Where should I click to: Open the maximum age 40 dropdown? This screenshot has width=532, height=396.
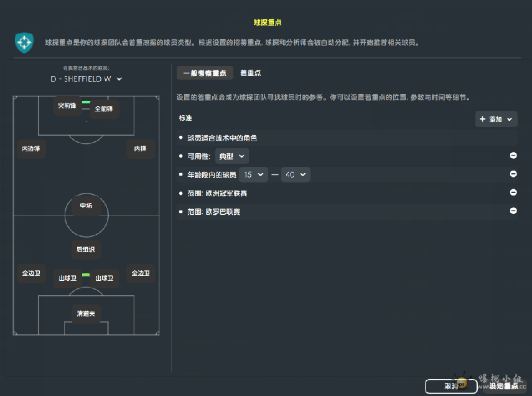point(296,175)
